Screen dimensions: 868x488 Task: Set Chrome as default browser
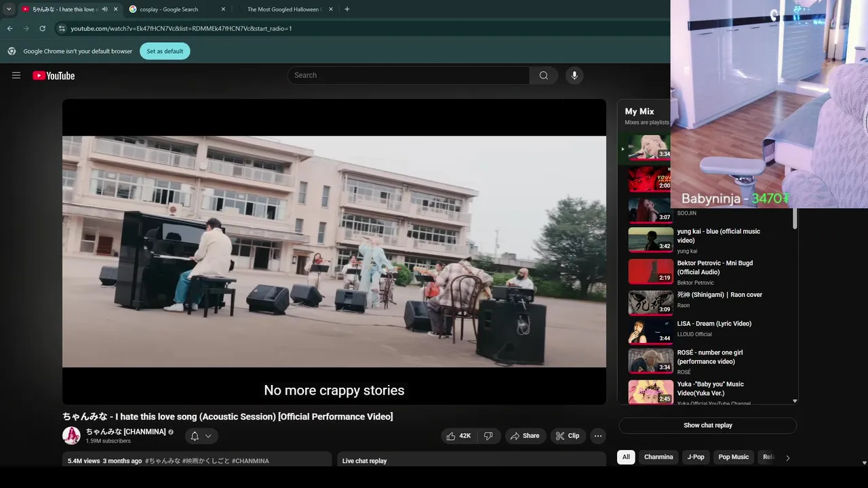(165, 51)
